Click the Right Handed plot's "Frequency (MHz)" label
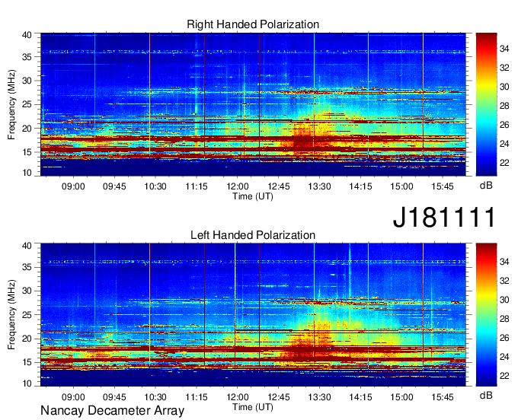Viewport: 518px width, 420px height. pos(11,104)
